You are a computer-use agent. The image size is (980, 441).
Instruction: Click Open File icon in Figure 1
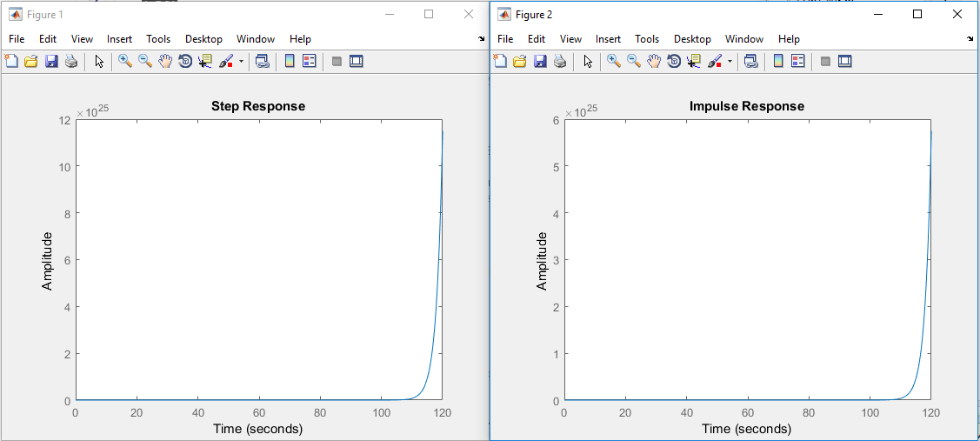click(x=31, y=61)
